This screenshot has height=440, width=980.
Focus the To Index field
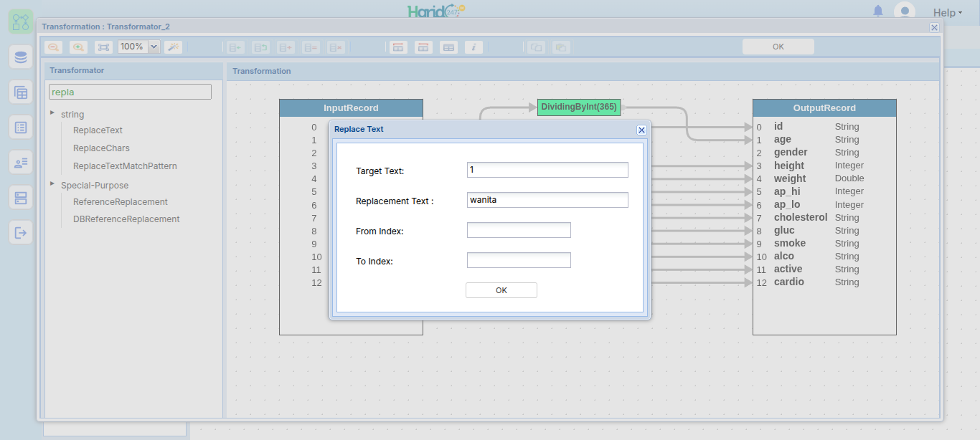(519, 260)
